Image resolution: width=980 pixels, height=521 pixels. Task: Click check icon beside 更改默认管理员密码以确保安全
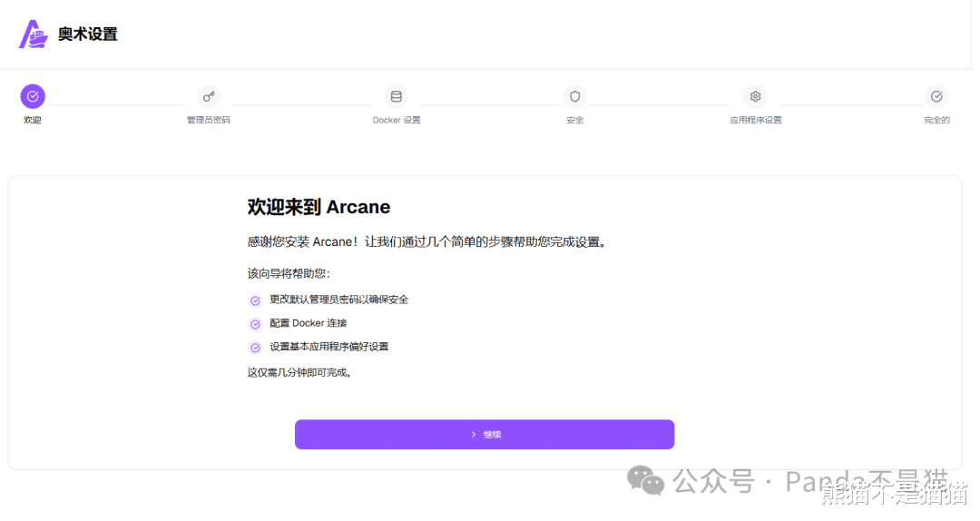click(x=255, y=300)
